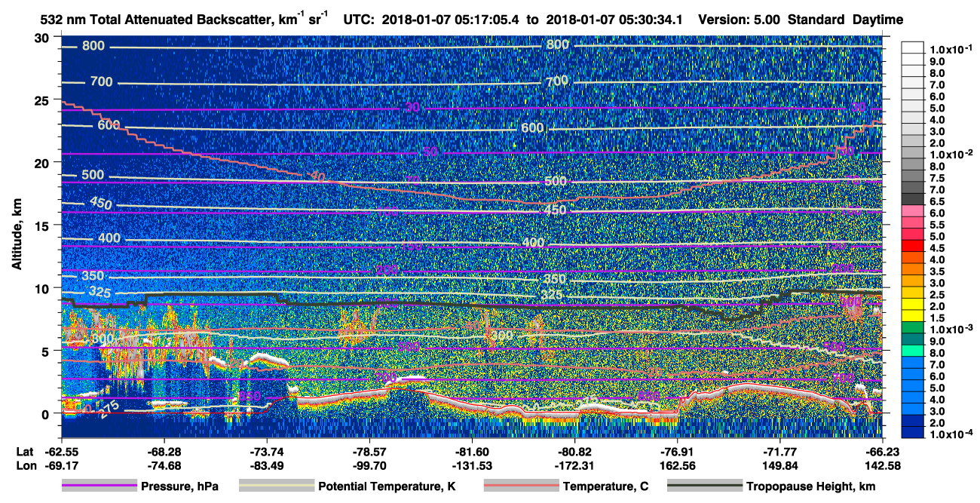The image size is (980, 503).
Task: Click longitude value '-131.53'
Action: point(472,466)
